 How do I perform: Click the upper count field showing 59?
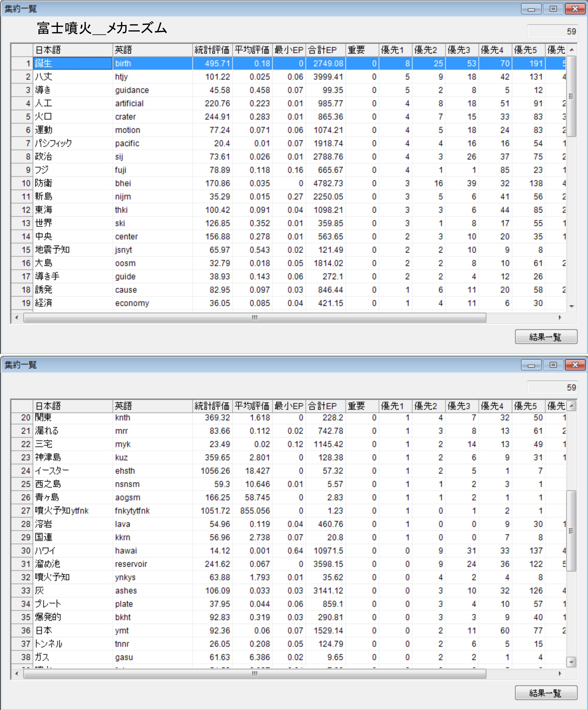click(552, 31)
